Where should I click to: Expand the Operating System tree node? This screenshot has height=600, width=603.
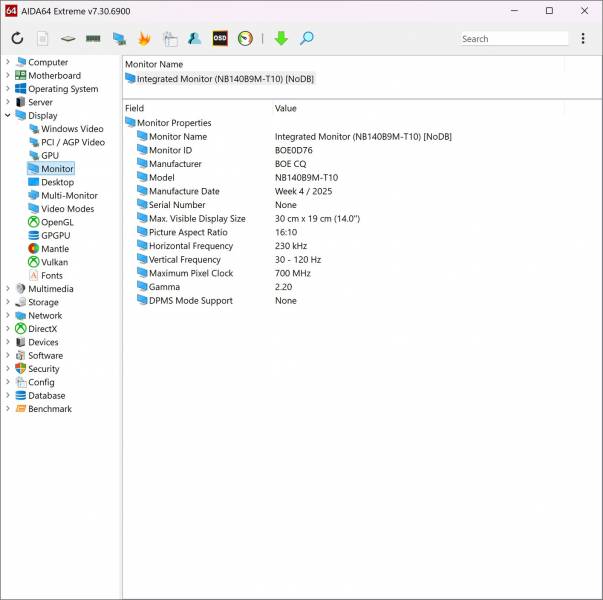point(8,89)
